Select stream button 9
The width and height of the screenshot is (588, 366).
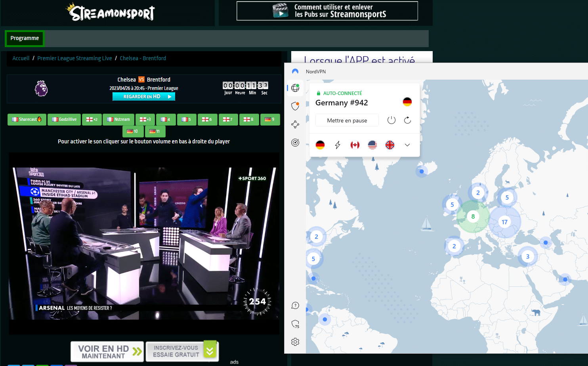click(270, 119)
